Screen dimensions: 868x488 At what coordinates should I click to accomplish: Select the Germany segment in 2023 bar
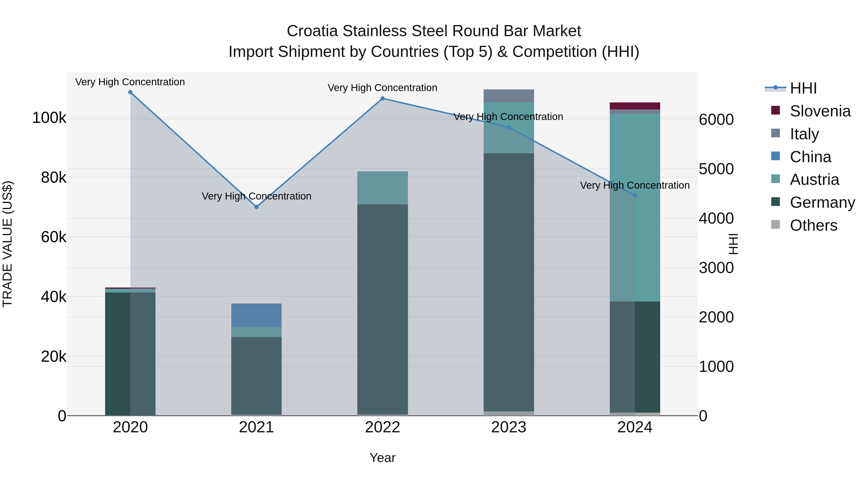[x=509, y=282]
